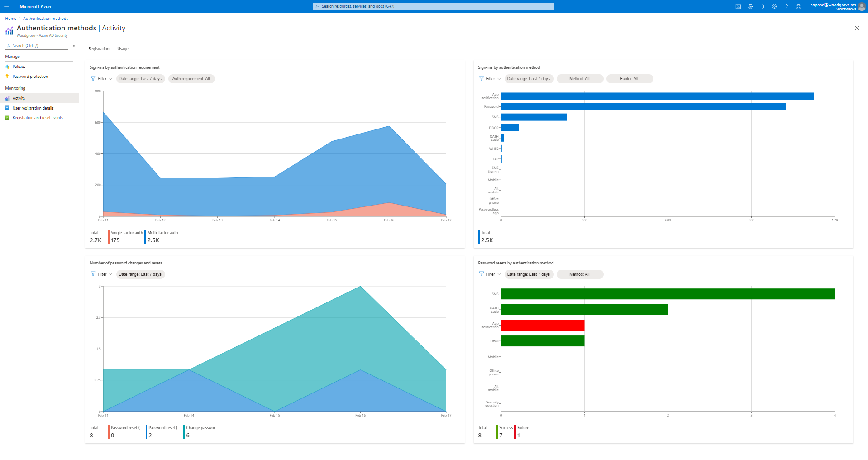Open the notifications bell

pyautogui.click(x=762, y=6)
